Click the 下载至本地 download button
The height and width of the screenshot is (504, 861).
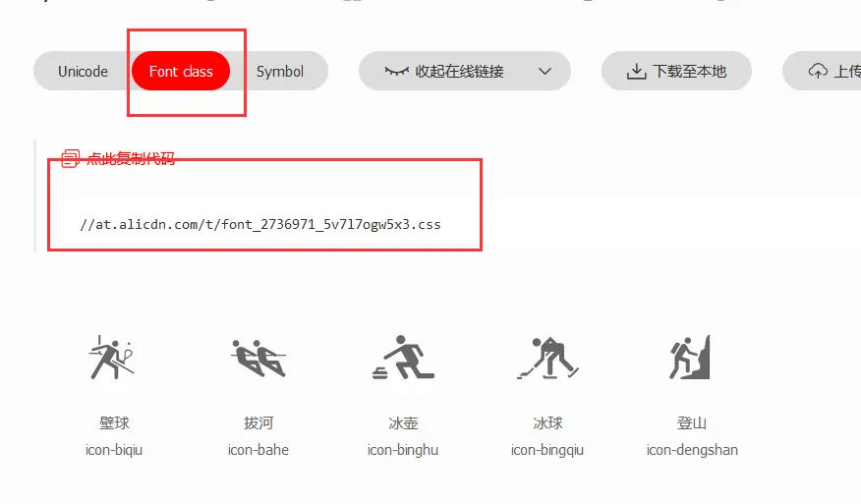tap(676, 72)
